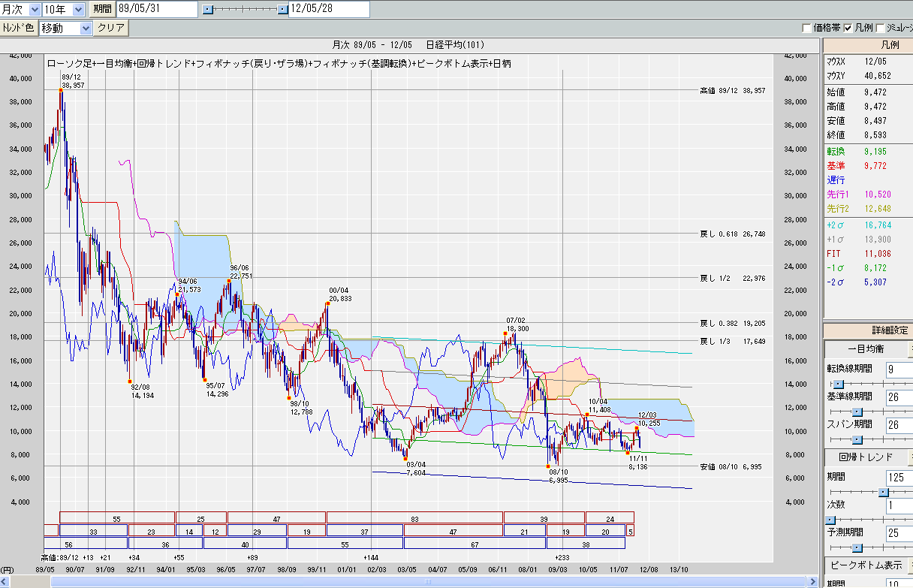The width and height of the screenshot is (913, 588).
Task: Click the 98/10 12,788 bottom label
Action: point(300,407)
